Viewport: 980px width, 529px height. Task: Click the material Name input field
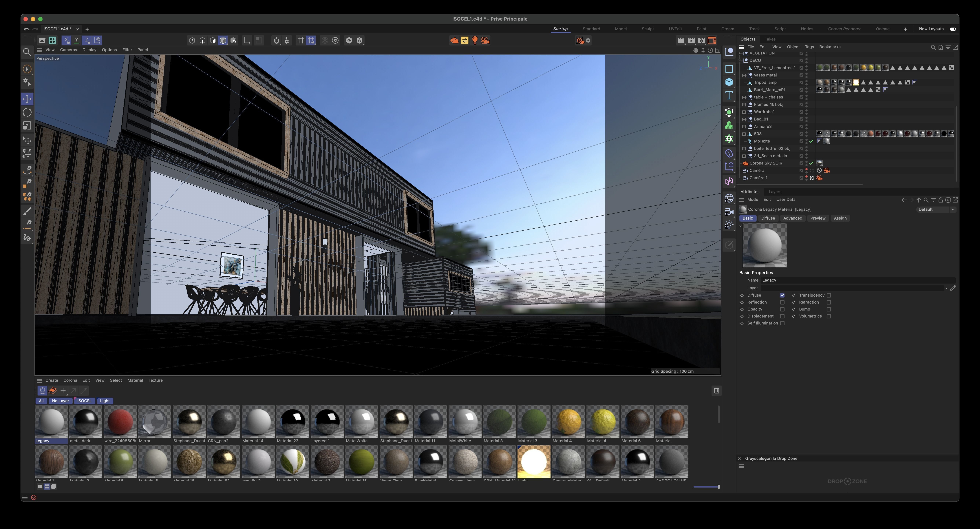pyautogui.click(x=858, y=280)
